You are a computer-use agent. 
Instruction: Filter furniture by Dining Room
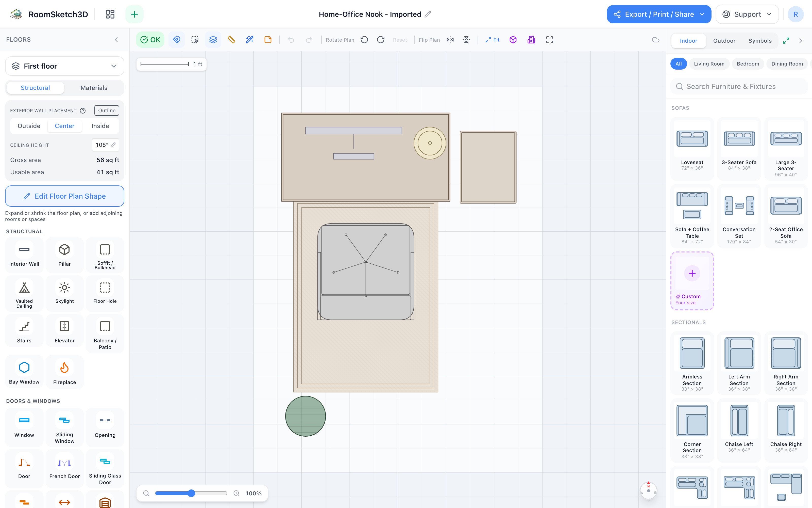click(787, 63)
